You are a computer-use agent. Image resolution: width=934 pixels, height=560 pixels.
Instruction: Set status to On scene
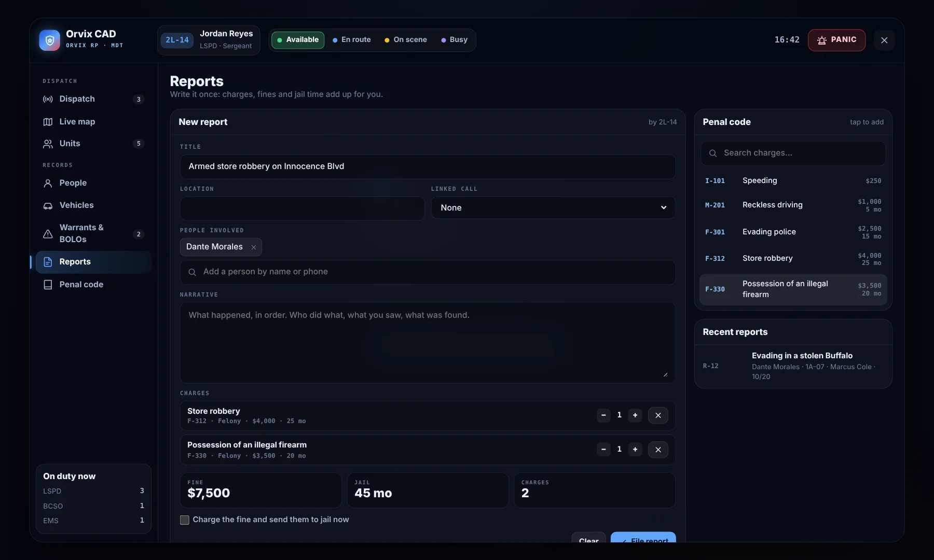pos(406,40)
